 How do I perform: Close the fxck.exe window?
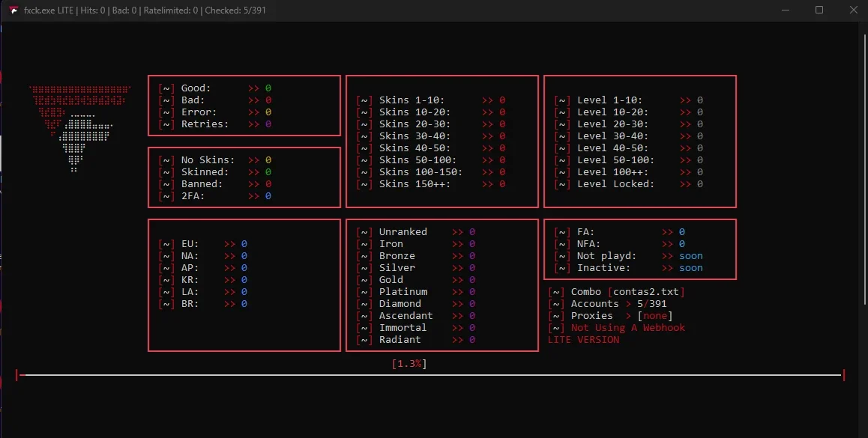[x=853, y=10]
